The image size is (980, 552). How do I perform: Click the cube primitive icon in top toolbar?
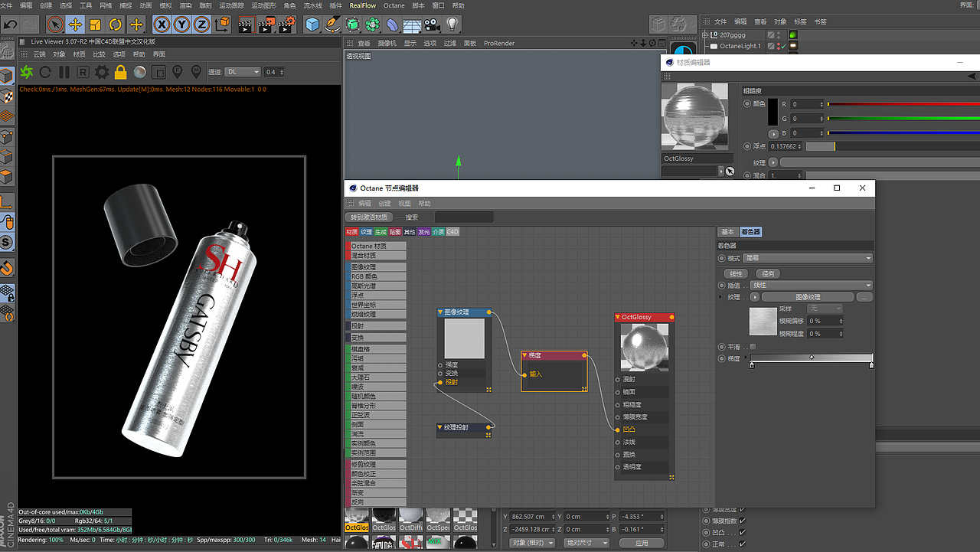[x=313, y=24]
